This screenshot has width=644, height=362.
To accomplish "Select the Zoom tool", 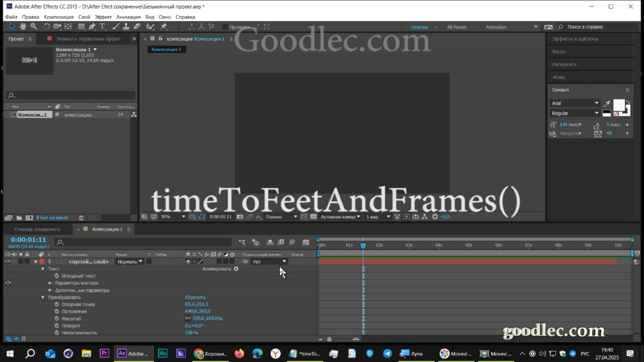I will 34,27.
